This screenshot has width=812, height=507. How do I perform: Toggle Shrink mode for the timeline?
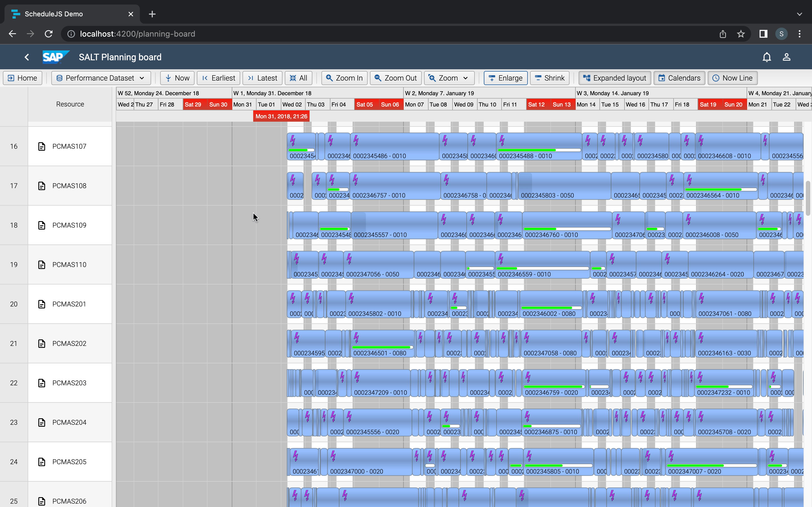tap(550, 78)
